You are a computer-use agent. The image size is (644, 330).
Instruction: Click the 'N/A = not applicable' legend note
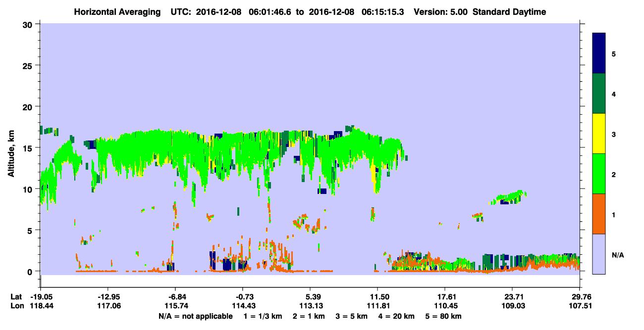[x=196, y=316]
